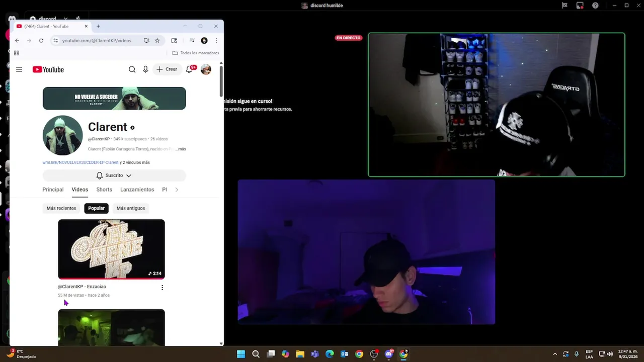Open the Enzaciao video thumbnail

tap(111, 249)
